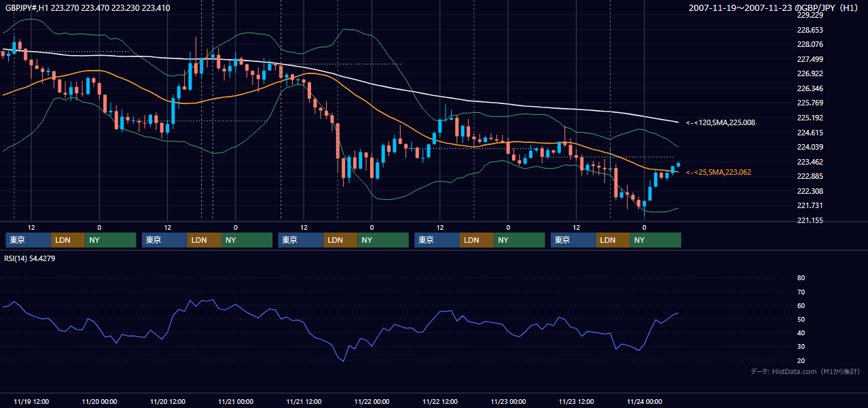
Task: Click the RSI scale value 40
Action: pos(801,333)
